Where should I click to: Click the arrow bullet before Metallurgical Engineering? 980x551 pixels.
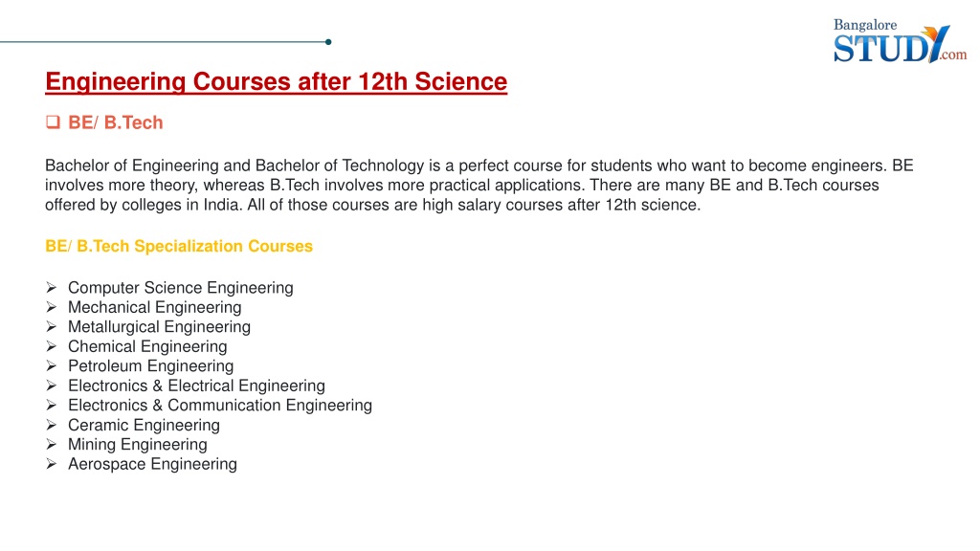[x=52, y=327]
